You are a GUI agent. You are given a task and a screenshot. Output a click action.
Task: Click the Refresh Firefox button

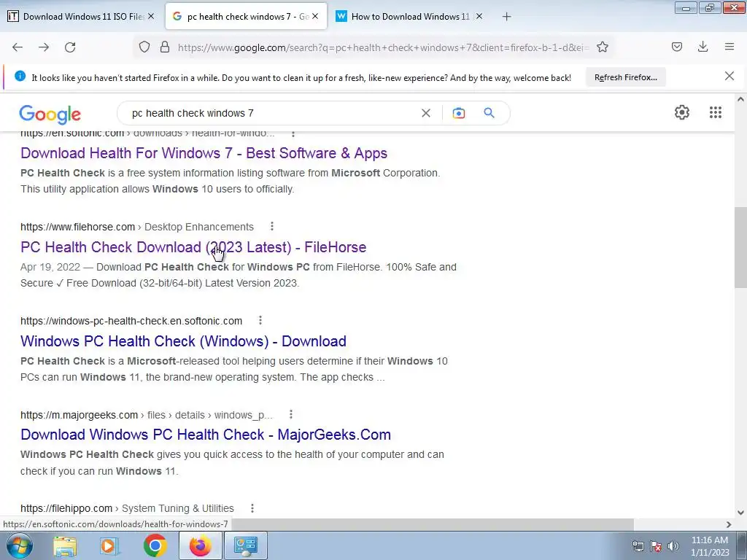point(625,77)
